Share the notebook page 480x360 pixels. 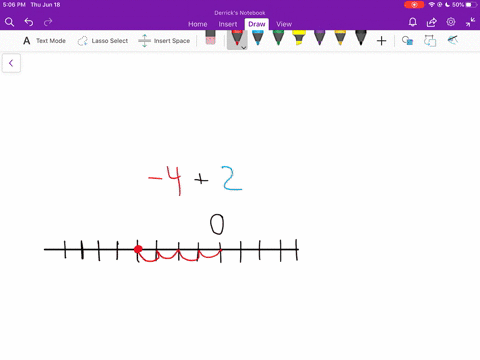pos(432,22)
